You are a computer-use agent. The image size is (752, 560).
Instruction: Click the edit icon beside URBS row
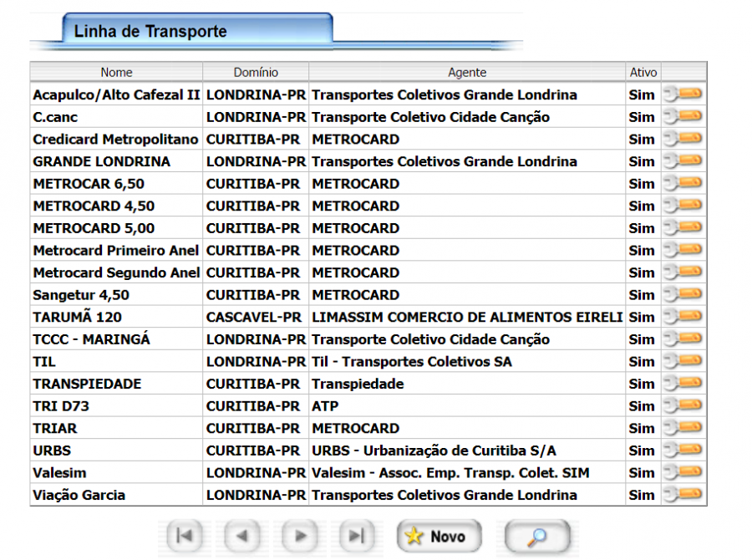pos(683,451)
